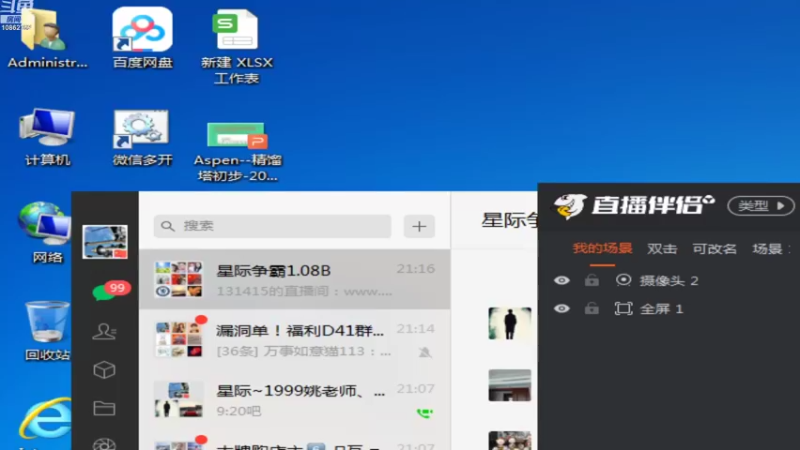This screenshot has width=800, height=450.
Task: Toggle the lock icon for 摄像头 2
Action: [592, 280]
